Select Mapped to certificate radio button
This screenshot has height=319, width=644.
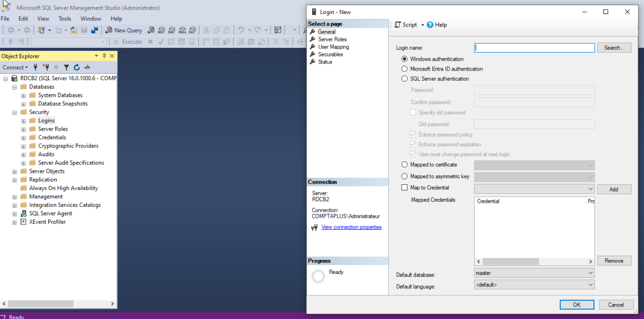[404, 165]
